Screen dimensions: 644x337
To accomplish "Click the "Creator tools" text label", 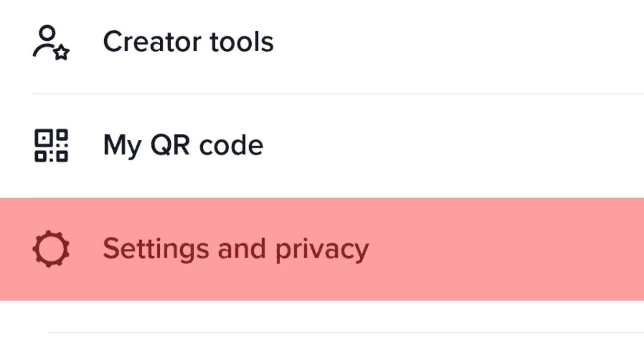I will pos(188,42).
